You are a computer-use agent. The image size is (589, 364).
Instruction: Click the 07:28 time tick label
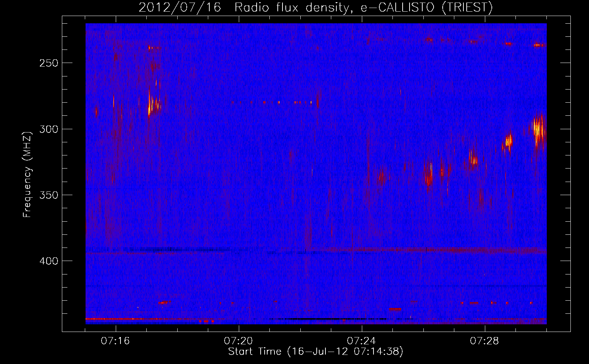coord(485,341)
